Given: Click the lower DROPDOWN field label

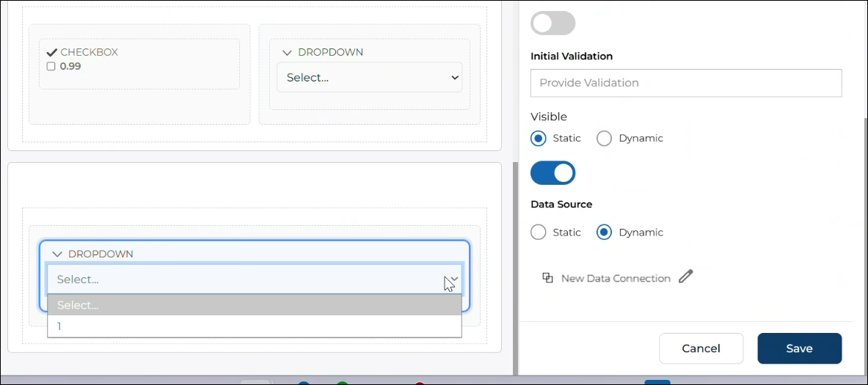Looking at the screenshot, I should click(101, 254).
